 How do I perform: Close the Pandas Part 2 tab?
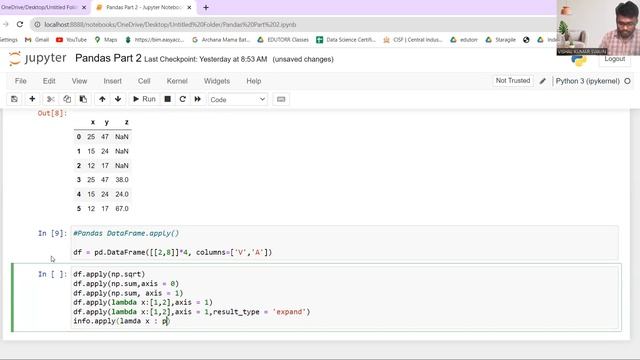point(189,7)
